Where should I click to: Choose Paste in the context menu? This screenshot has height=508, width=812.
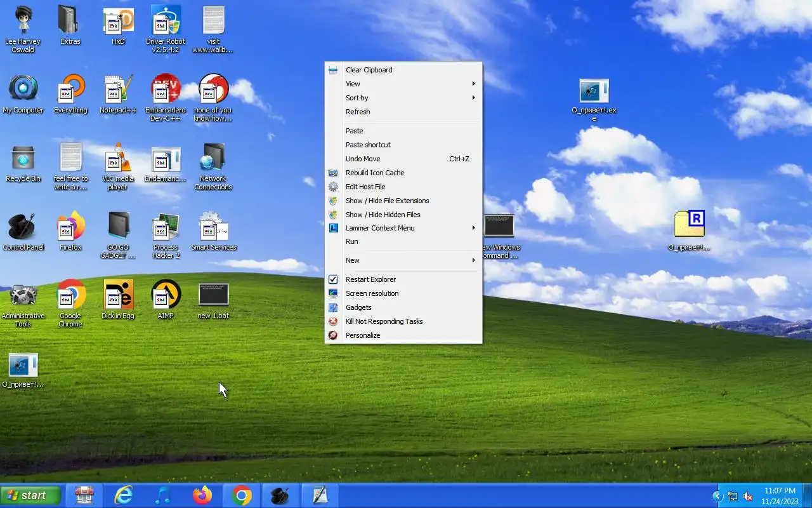pyautogui.click(x=403, y=131)
